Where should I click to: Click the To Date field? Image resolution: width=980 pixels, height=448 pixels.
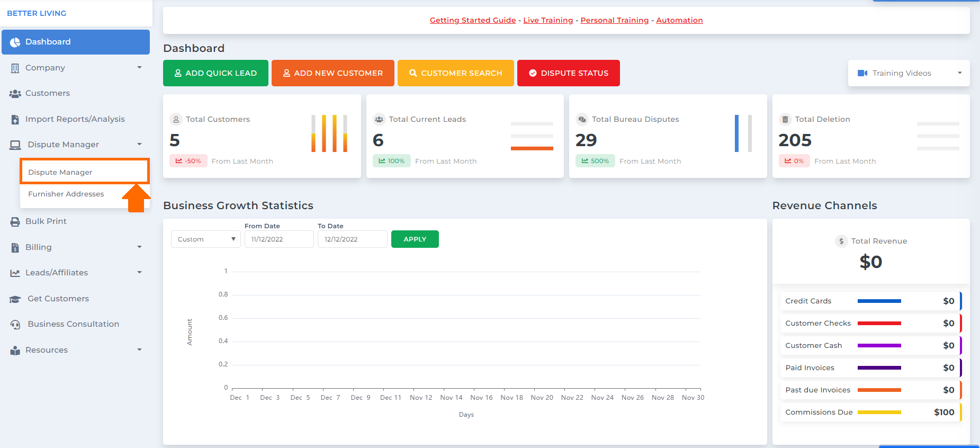click(x=352, y=239)
